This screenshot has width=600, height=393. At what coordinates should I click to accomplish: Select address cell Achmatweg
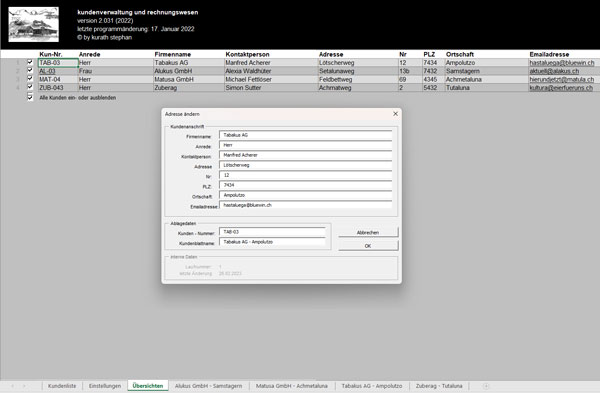point(358,88)
